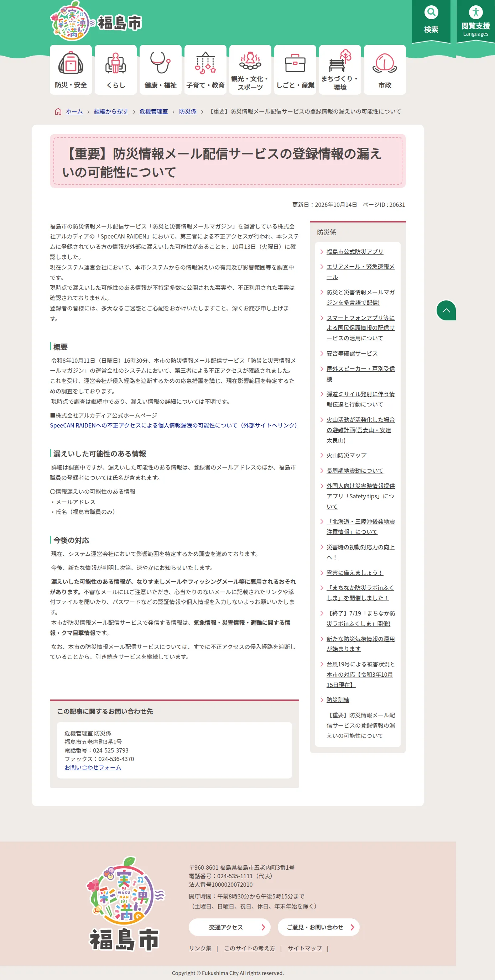Image resolution: width=495 pixels, height=980 pixels.
Task: Open 安否等確認サービス sidebar item
Action: [352, 353]
